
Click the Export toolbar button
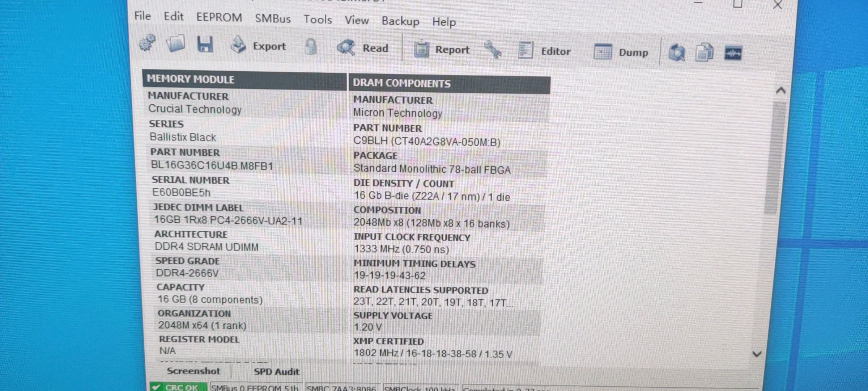point(258,46)
